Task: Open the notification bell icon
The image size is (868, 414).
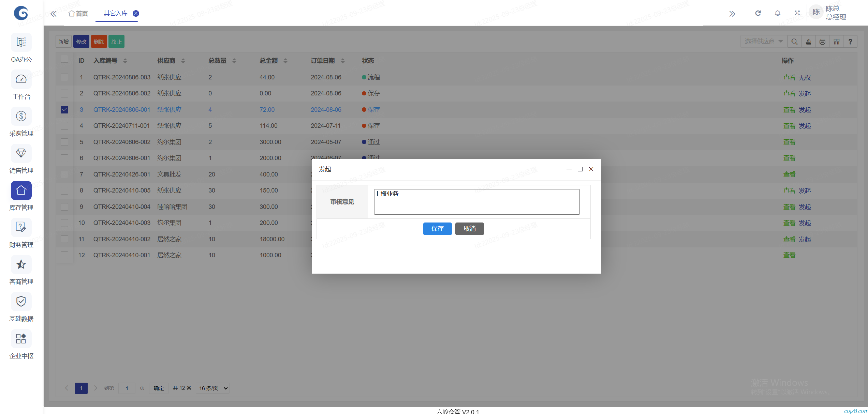Action: (778, 13)
